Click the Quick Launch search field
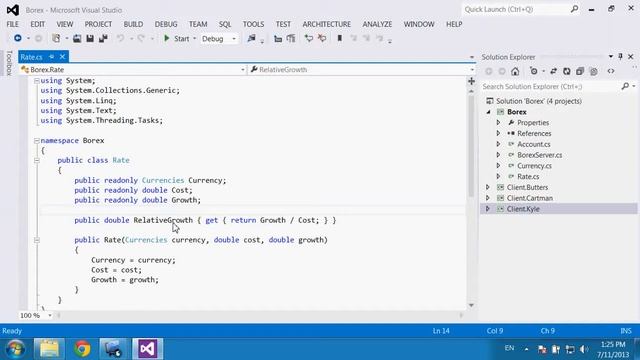This screenshot has height=360, width=640. (521, 9)
